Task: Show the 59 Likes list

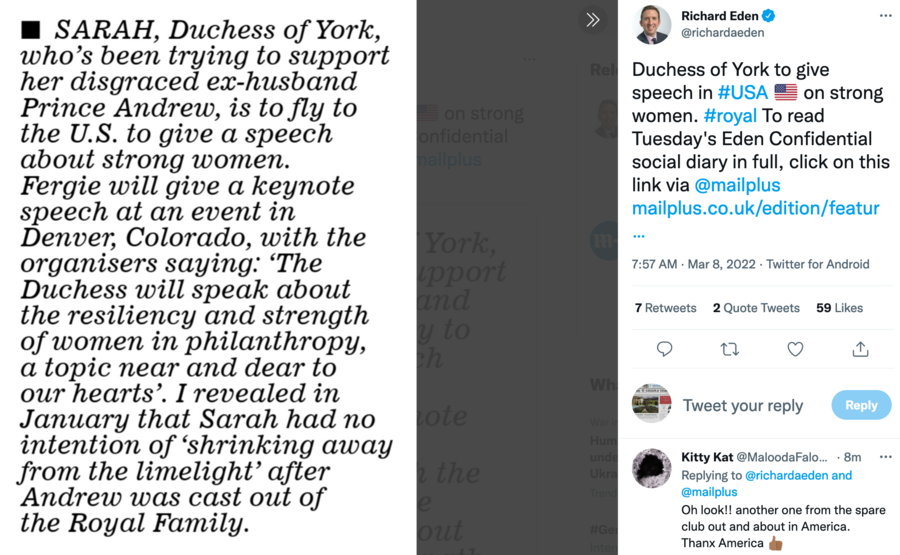Action: [x=839, y=308]
